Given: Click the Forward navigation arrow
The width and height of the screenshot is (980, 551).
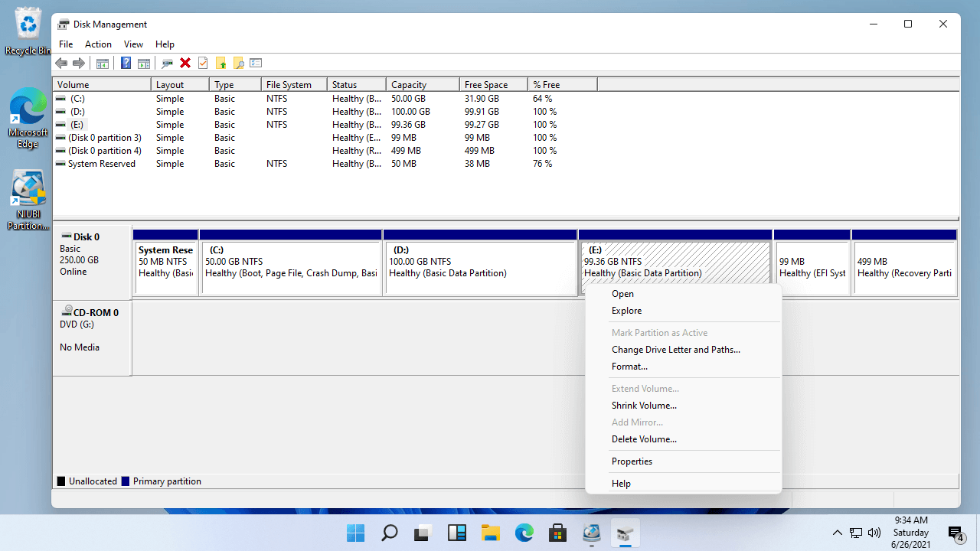Looking at the screenshot, I should [x=79, y=63].
